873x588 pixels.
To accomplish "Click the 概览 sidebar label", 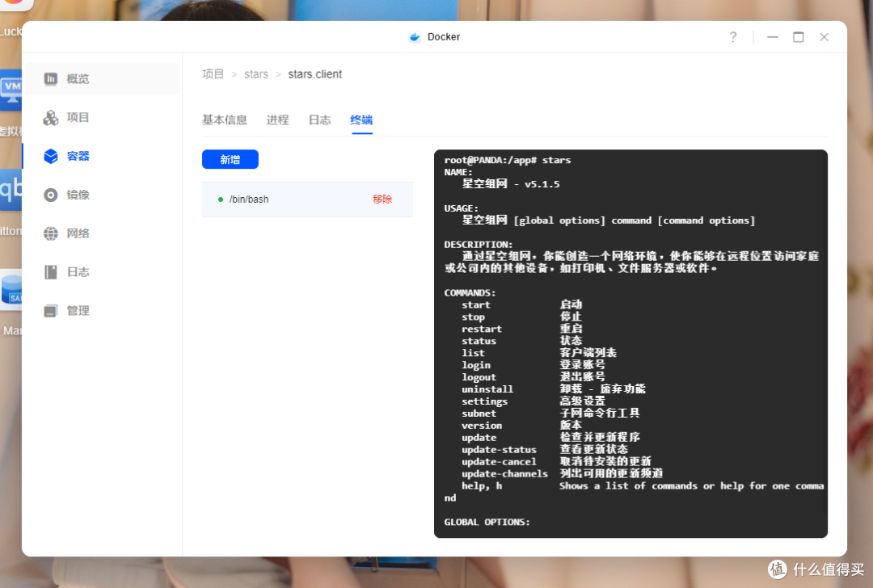I will [78, 79].
